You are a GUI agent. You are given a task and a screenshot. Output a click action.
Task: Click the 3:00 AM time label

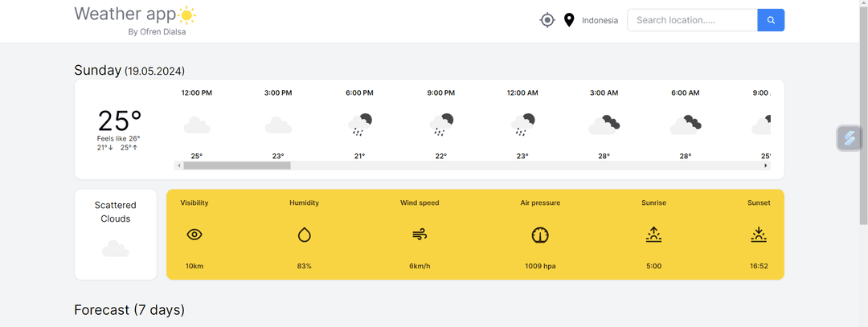604,93
